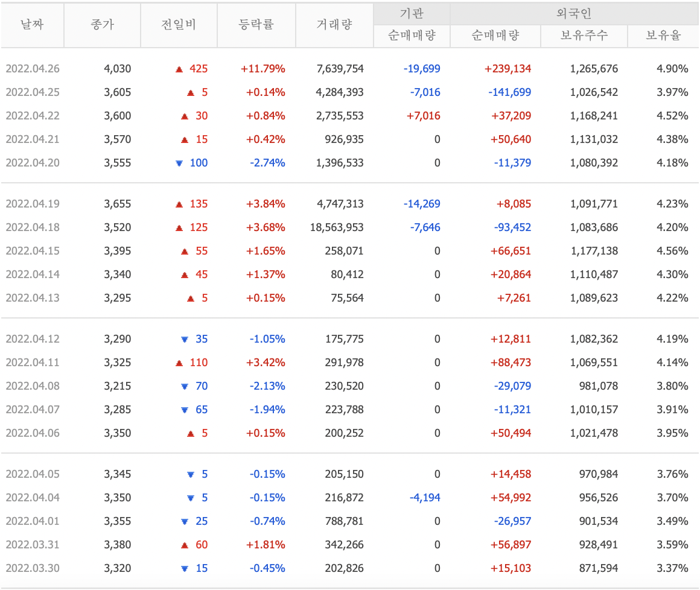This screenshot has height=590, width=700.
Task: Click the blue down arrow beside 35
Action: click(x=185, y=340)
